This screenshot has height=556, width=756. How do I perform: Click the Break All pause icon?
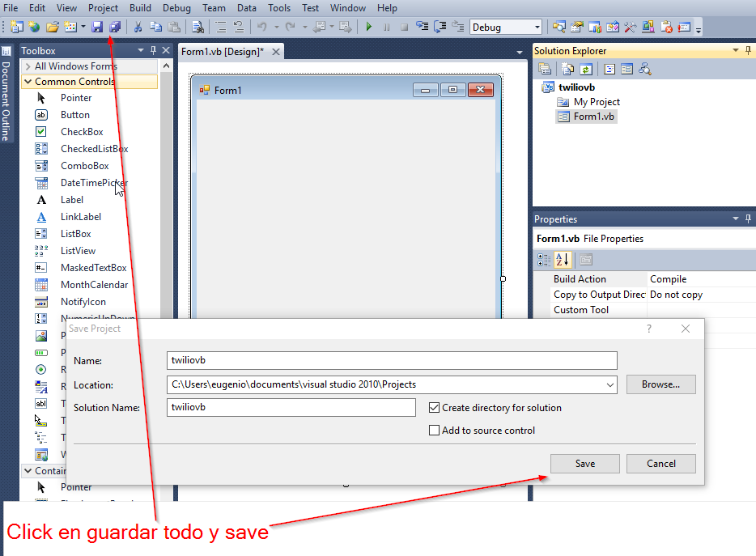[387, 27]
